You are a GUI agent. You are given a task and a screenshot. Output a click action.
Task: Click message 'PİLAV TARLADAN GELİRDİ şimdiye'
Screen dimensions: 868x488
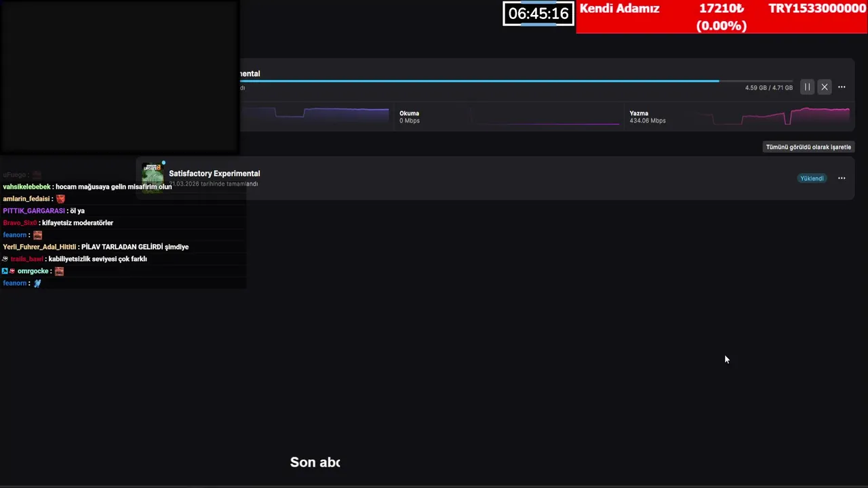[135, 247]
